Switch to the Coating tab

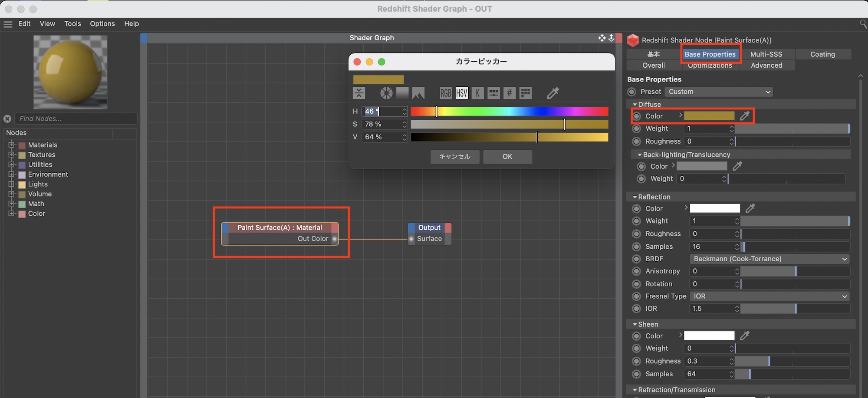[x=822, y=54]
